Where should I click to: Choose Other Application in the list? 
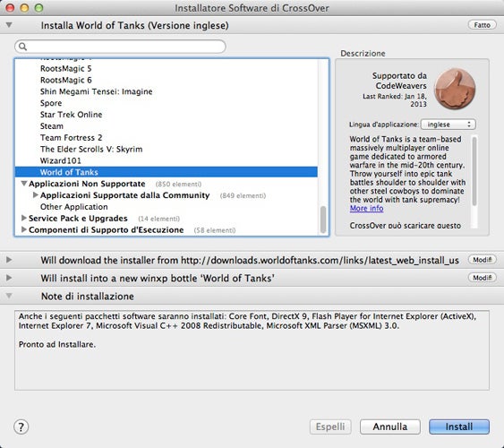74,207
